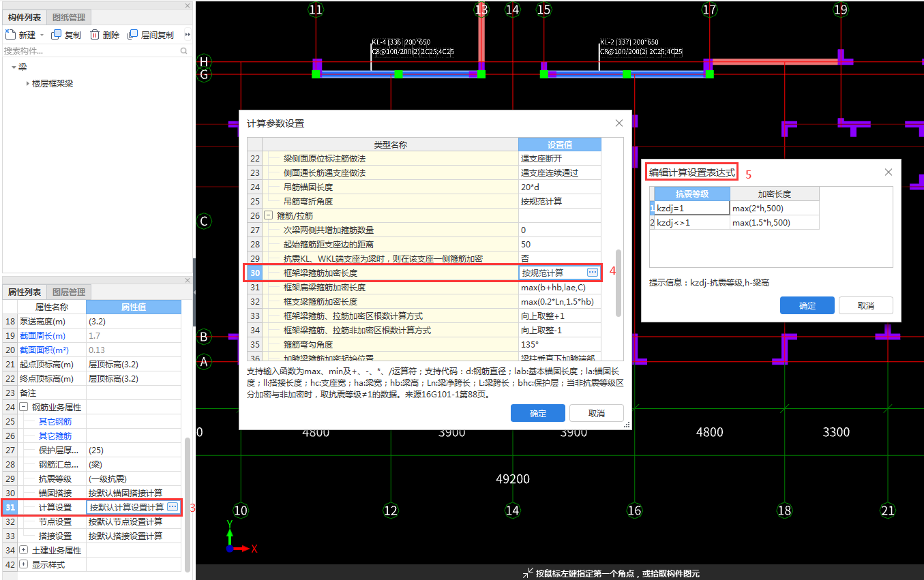
Task: Click 确定 in 编辑计算设置表达式 dialog
Action: (x=807, y=305)
